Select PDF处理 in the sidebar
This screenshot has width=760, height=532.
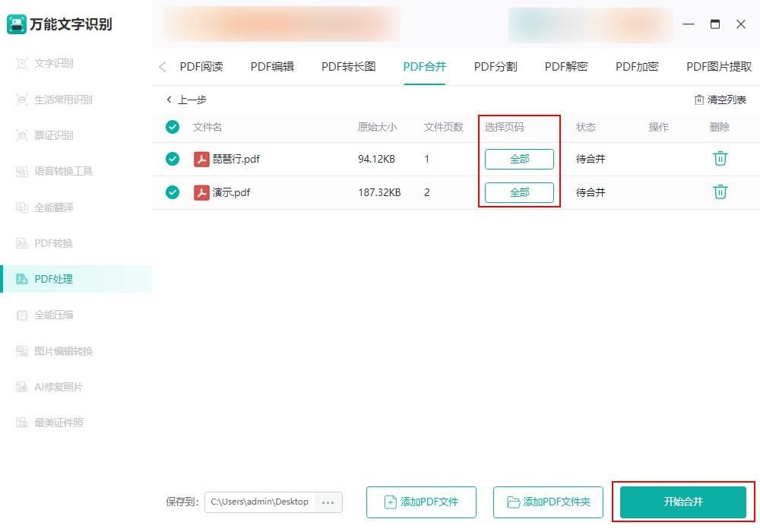click(75, 279)
